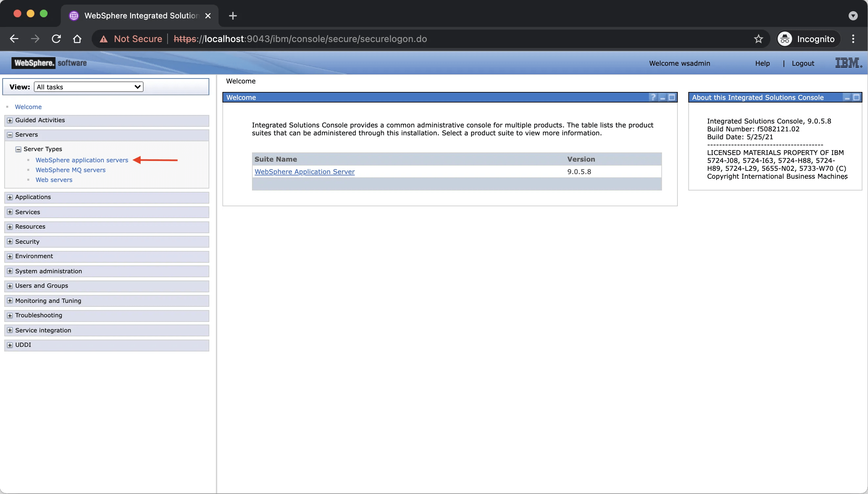This screenshot has height=494, width=868.
Task: Expand the Applications section
Action: (x=10, y=197)
